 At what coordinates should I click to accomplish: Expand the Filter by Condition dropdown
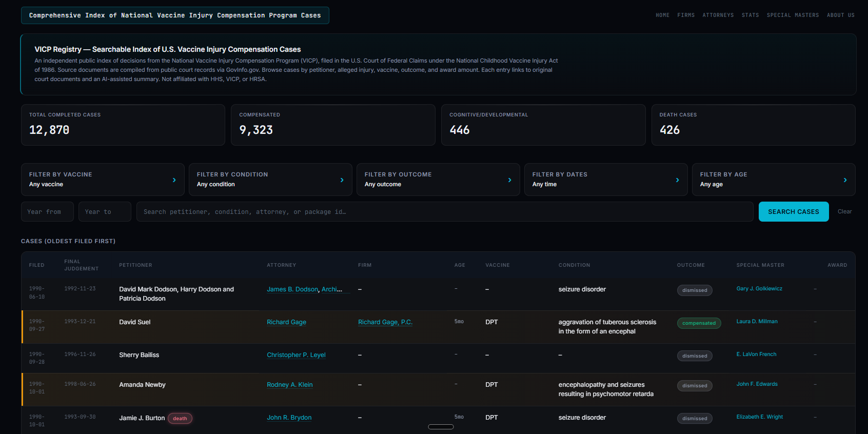click(x=270, y=180)
